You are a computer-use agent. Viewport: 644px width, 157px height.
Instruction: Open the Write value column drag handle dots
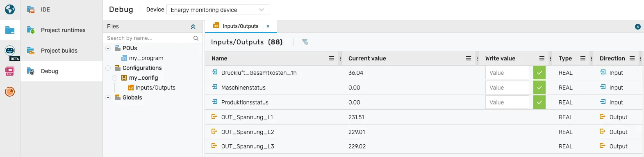(x=551, y=58)
